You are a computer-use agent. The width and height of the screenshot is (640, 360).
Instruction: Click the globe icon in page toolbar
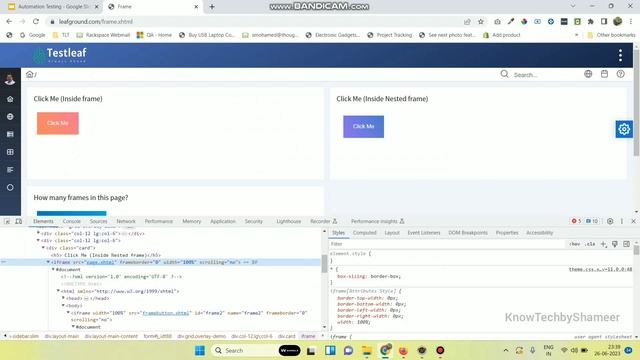tap(588, 74)
